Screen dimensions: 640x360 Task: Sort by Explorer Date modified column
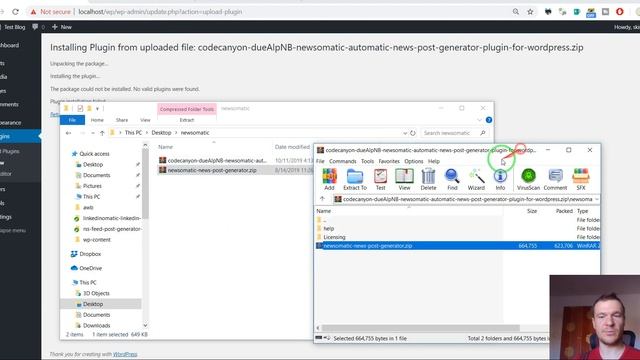292,147
